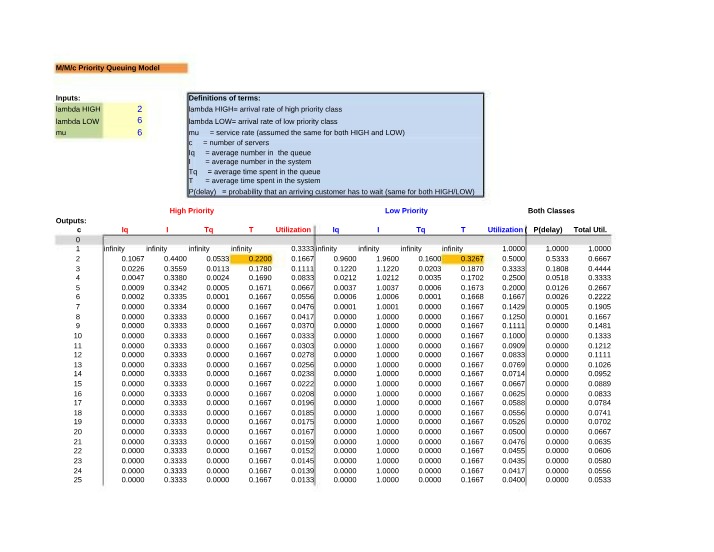The image size is (714, 552).
Task: Select the "average number in the system" definition line
Action: coord(250,162)
